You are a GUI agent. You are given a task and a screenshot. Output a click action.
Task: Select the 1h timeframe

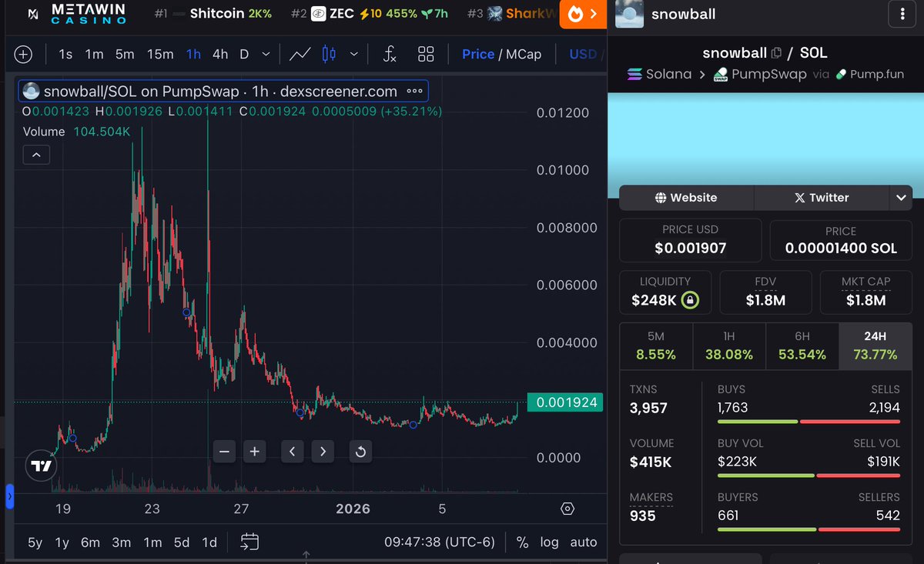pyautogui.click(x=193, y=55)
